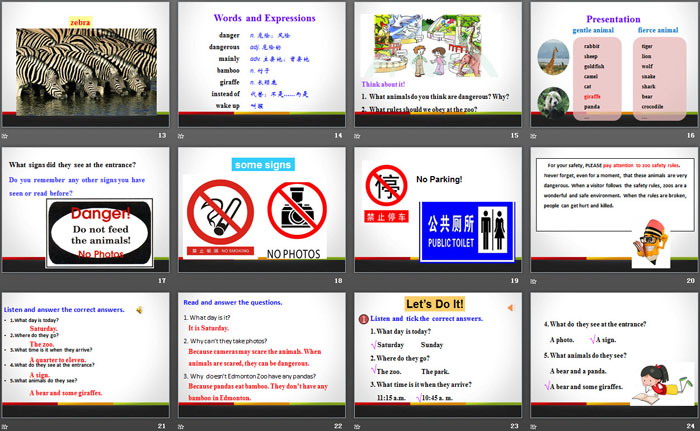This screenshot has width=700, height=431.
Task: Select the zebra photo slide 13
Action: (x=86, y=65)
